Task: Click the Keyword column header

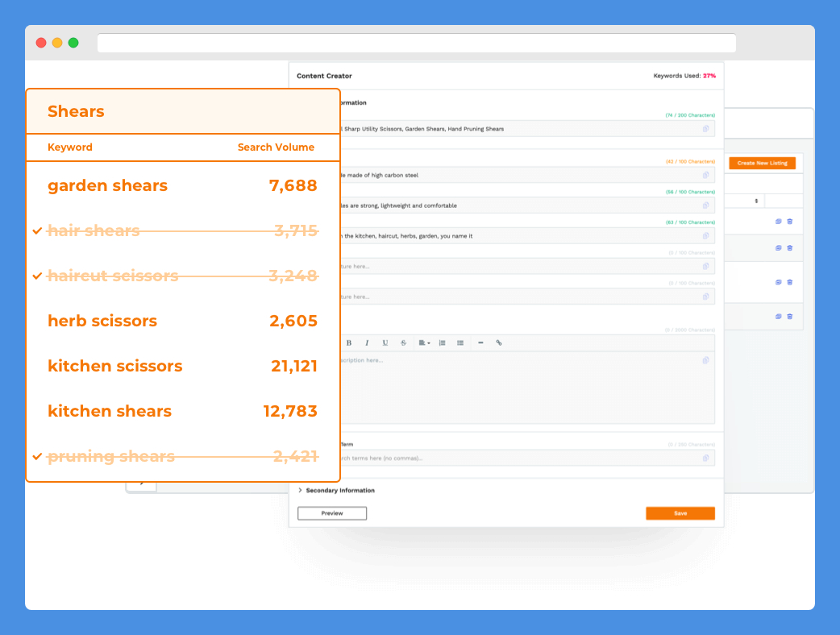Action: tap(70, 147)
